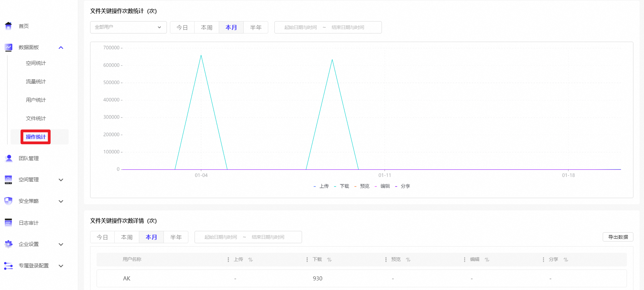Screen dimensions: 644x290
Task: Click the exclusive login config icon
Action: tap(9, 265)
